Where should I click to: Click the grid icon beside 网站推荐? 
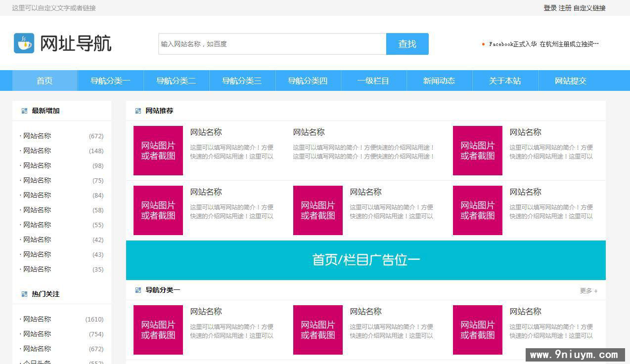tap(138, 111)
